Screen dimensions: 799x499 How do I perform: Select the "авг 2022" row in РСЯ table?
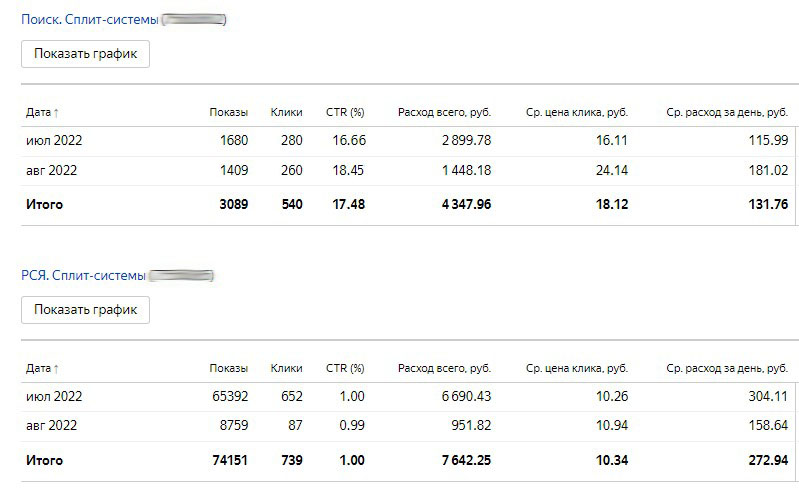pyautogui.click(x=52, y=426)
